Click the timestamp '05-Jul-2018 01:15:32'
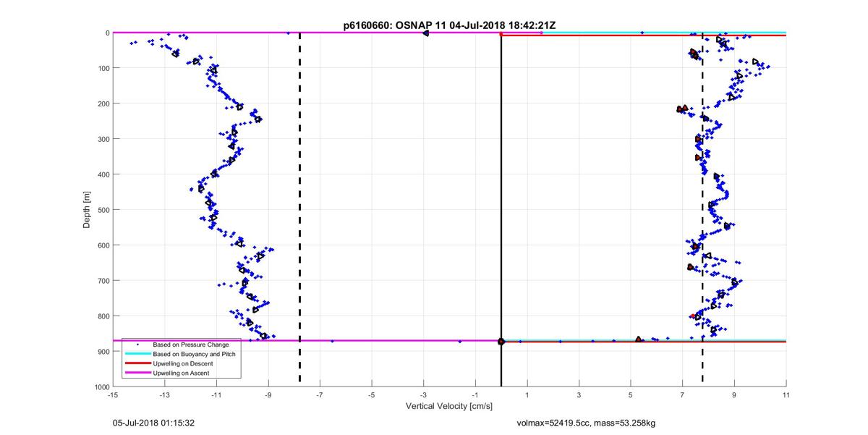Screen dimensions: 868x435 (x=153, y=423)
